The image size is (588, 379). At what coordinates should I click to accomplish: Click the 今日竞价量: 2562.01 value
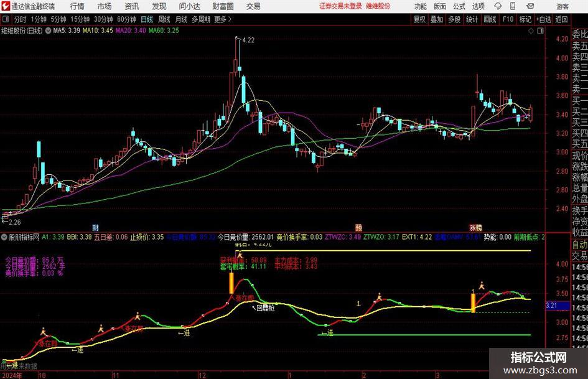(246, 237)
